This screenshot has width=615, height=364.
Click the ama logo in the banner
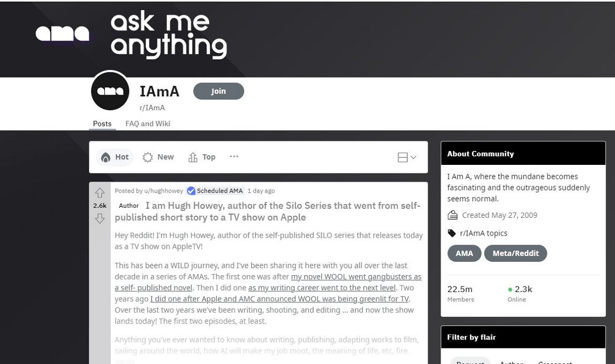pyautogui.click(x=60, y=33)
